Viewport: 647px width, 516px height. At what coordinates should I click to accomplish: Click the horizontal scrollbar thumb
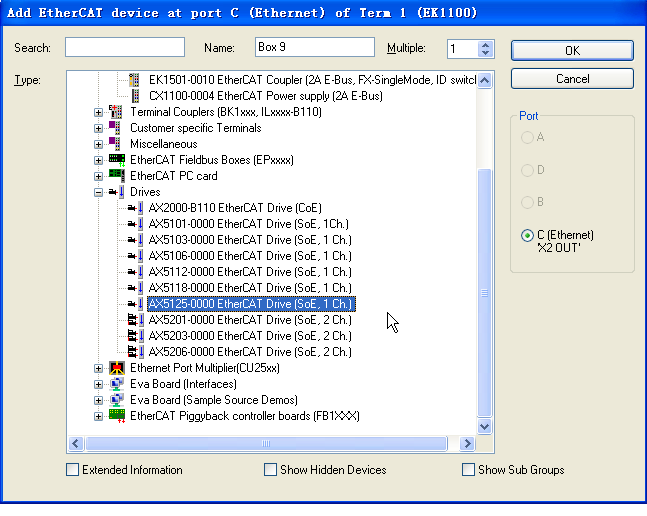[x=266, y=443]
